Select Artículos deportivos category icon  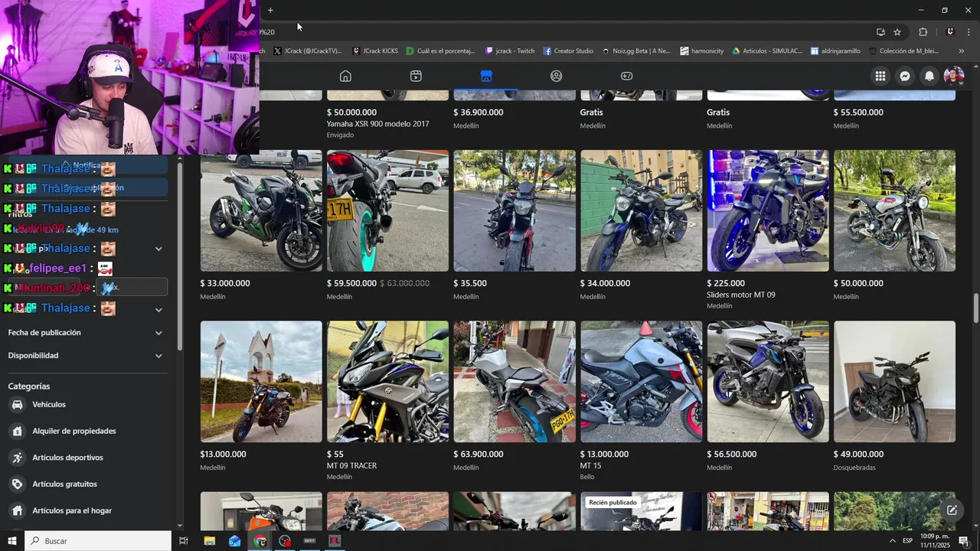[17, 458]
